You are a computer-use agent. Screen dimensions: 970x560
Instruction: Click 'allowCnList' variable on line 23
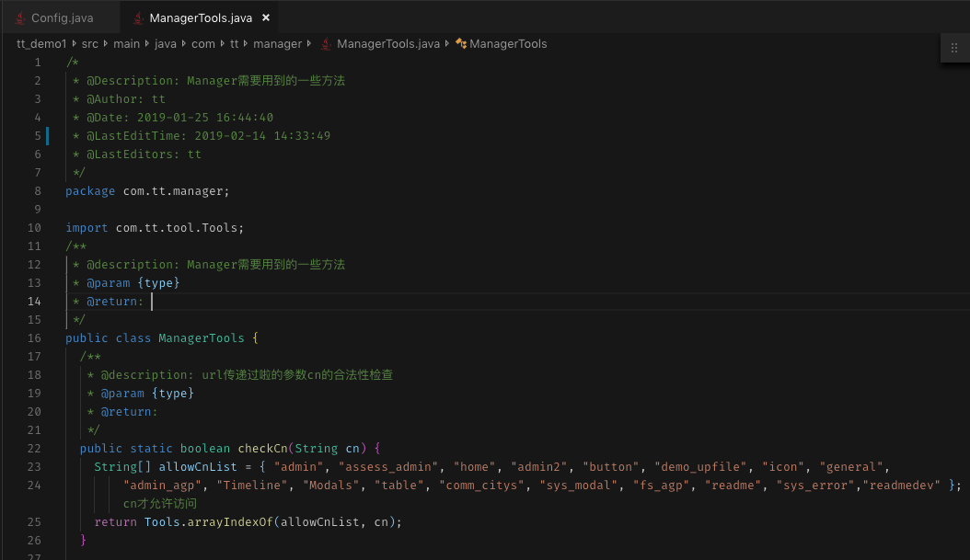pos(198,467)
